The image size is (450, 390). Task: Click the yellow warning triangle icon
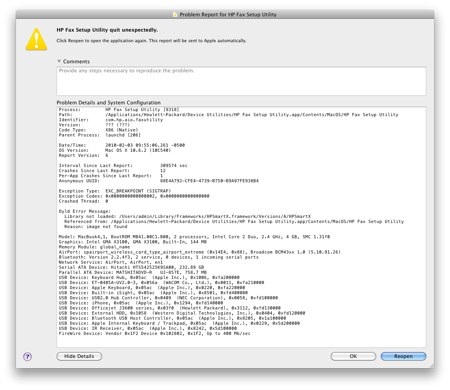tap(36, 40)
